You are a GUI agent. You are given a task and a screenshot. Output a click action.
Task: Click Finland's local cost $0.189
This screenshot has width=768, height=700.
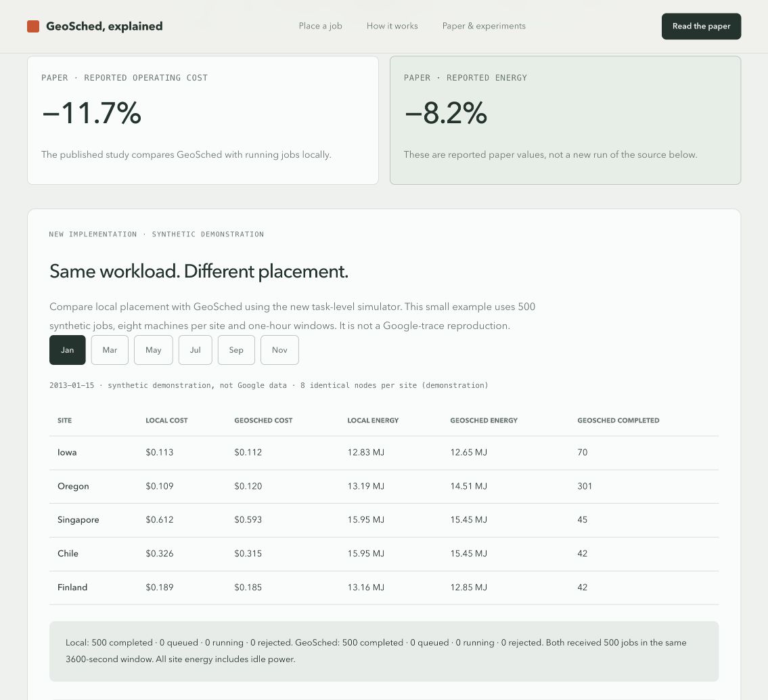159,587
